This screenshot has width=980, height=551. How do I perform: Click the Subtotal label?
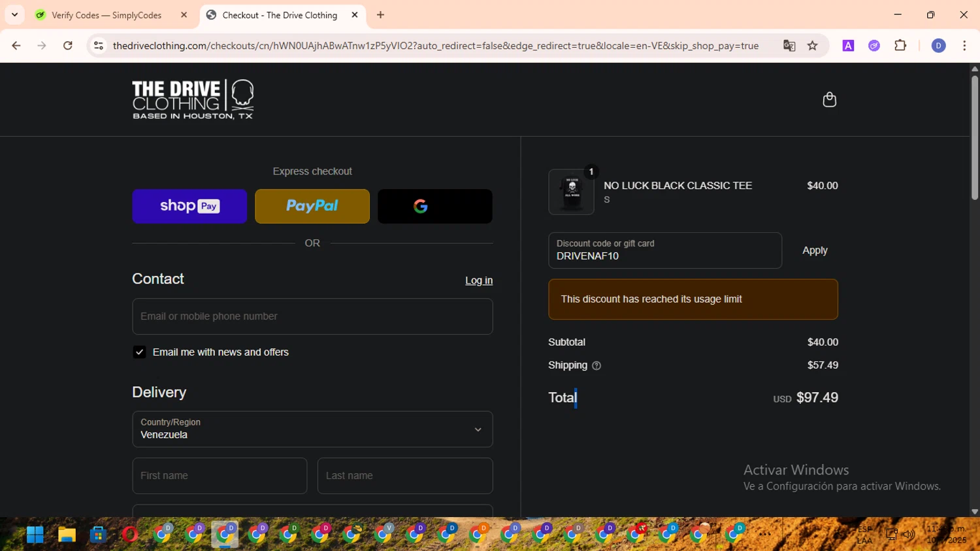tap(566, 342)
